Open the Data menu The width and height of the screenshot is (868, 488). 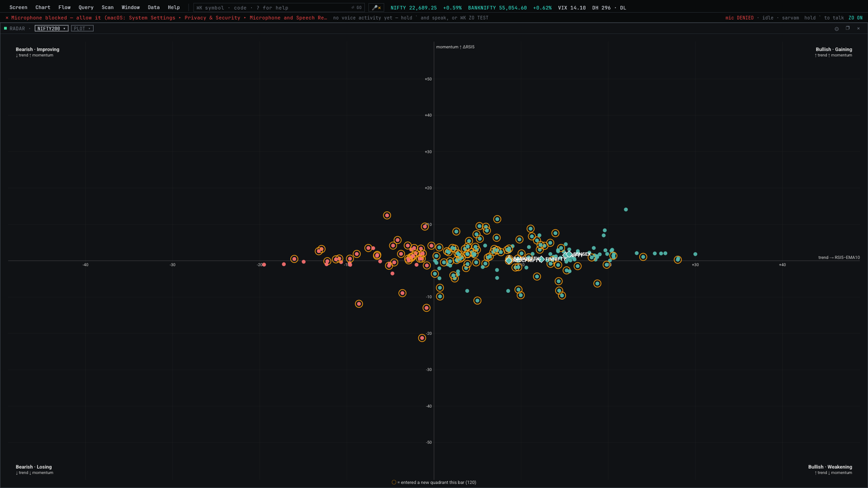154,8
